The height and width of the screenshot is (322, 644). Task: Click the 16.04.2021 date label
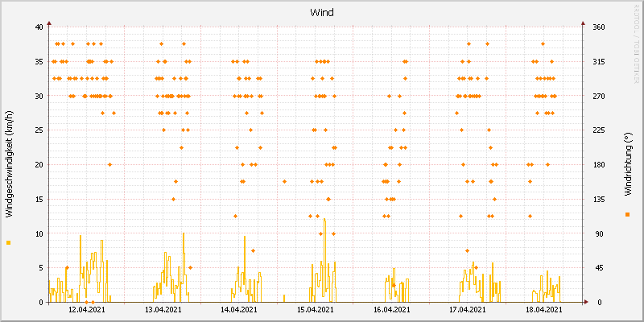(392, 309)
